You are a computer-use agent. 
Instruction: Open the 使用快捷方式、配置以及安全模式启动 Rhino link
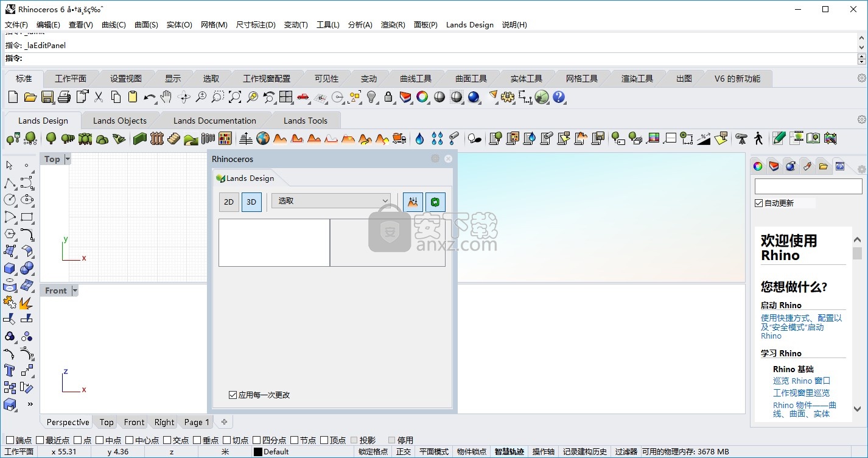801,326
